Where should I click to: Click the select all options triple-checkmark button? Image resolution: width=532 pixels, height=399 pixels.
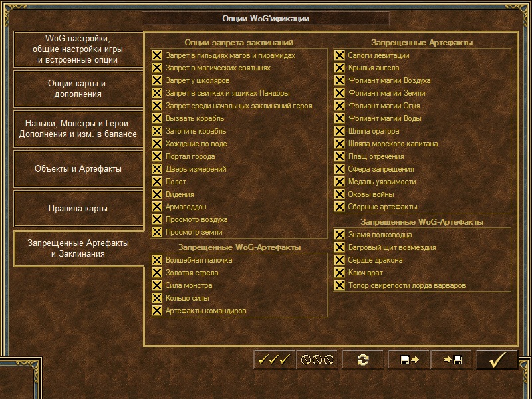coord(274,360)
